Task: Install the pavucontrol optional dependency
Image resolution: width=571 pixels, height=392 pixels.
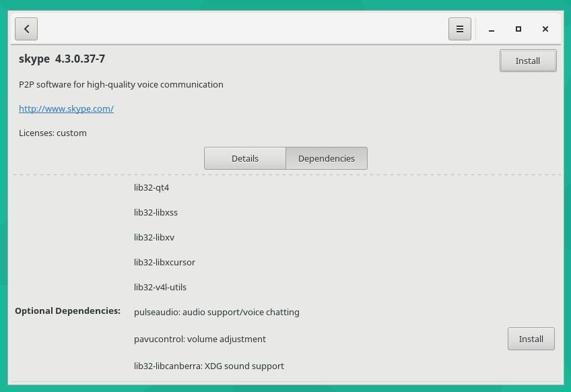Action: pos(531,339)
